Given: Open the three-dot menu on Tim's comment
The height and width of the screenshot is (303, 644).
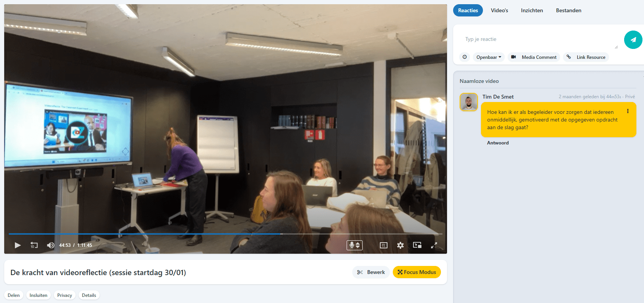Looking at the screenshot, I should [x=628, y=111].
